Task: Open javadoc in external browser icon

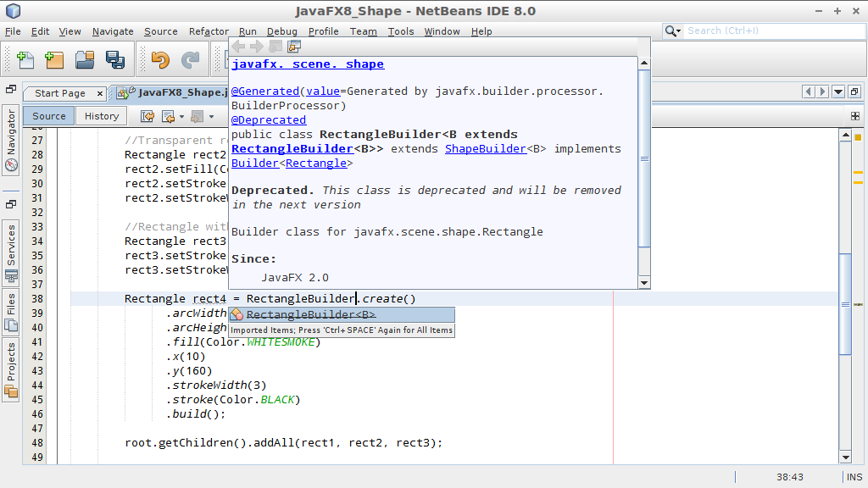Action: (x=275, y=47)
